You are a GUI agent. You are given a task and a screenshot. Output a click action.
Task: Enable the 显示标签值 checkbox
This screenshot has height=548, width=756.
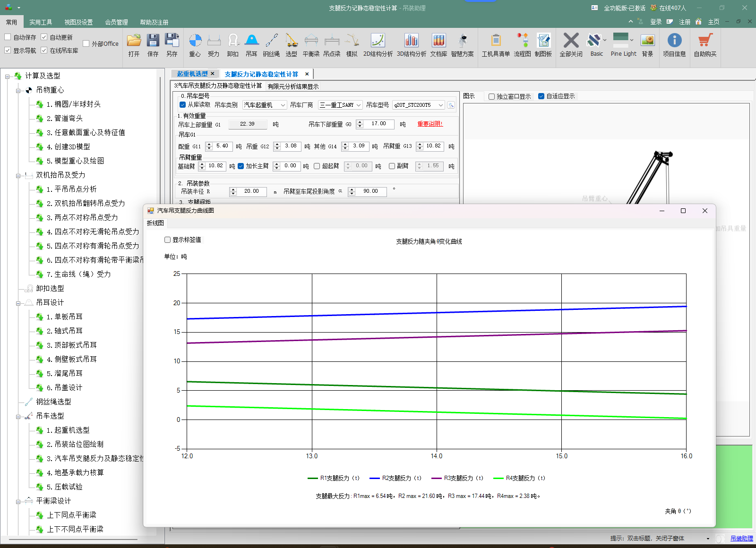[x=167, y=240]
